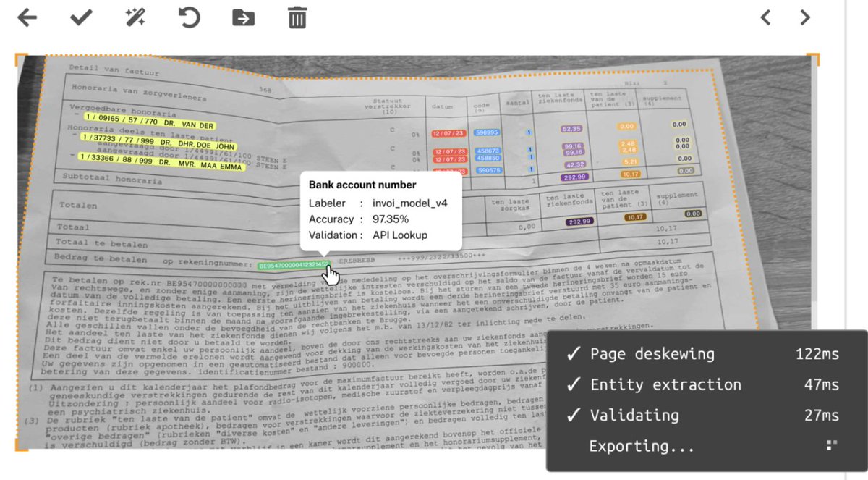The width and height of the screenshot is (868, 480).
Task: Select orange 0.00 label in patient column
Action: click(626, 126)
